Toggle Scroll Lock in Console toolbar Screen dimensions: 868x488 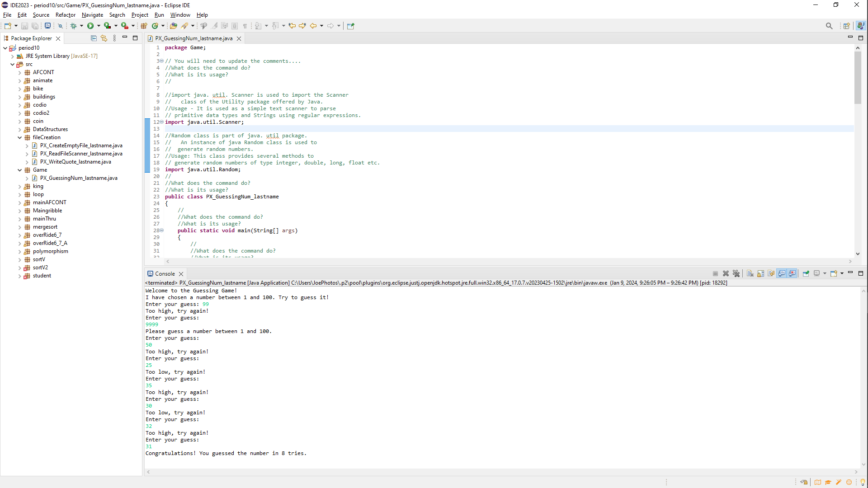[761, 273]
